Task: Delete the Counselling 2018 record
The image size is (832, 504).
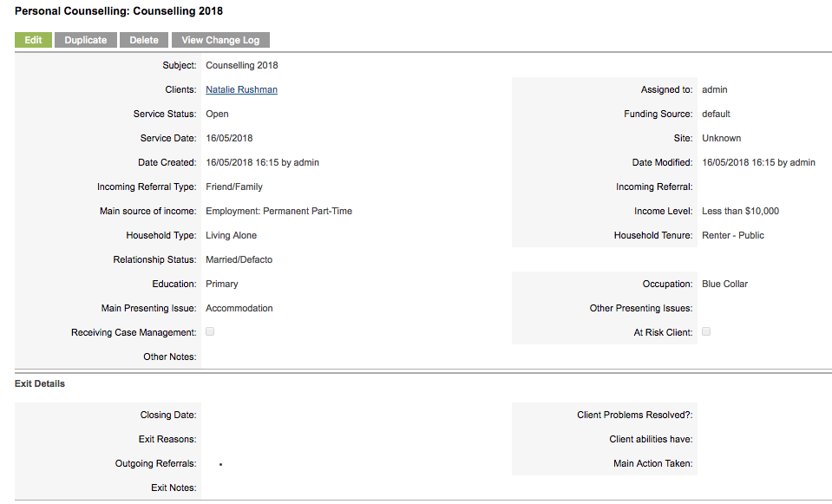Action: point(144,40)
